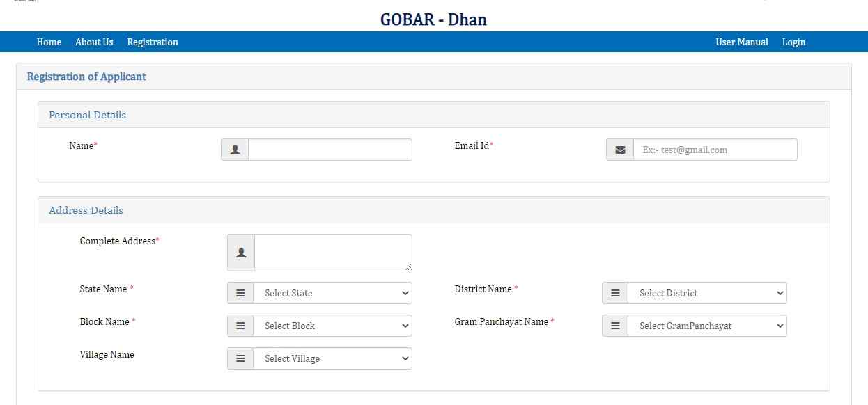This screenshot has height=405, width=868.
Task: Click the envelope icon beside the Email Id field
Action: point(619,149)
